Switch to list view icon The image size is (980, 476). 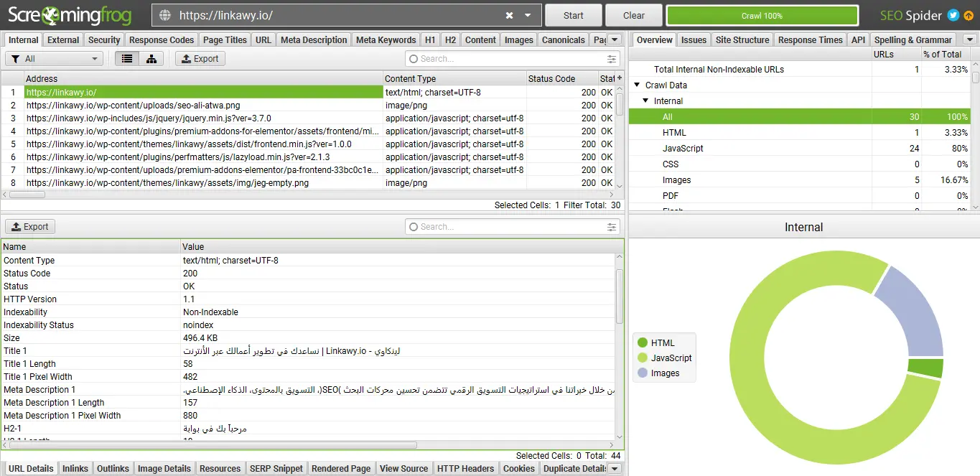click(x=127, y=59)
